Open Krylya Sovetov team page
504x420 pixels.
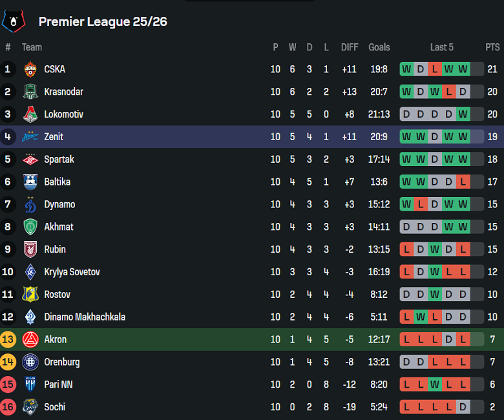(x=72, y=272)
